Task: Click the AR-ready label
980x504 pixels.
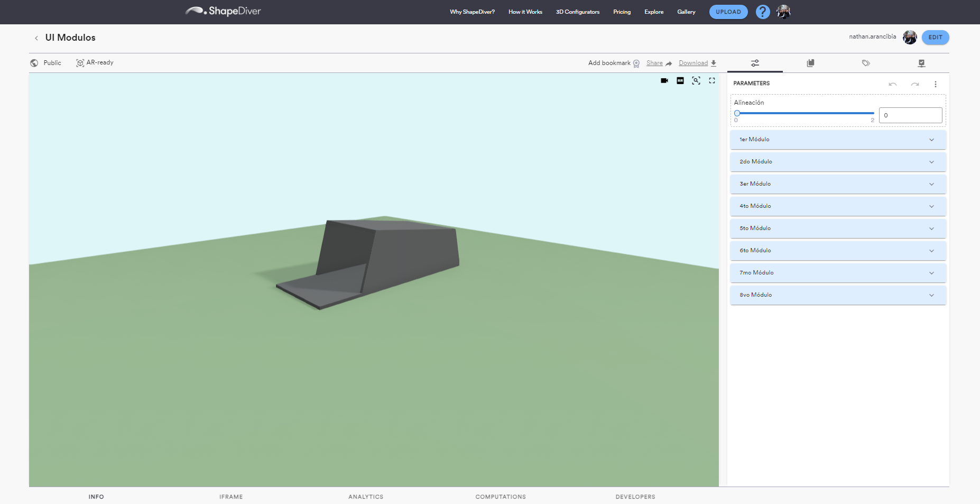Action: click(x=100, y=62)
